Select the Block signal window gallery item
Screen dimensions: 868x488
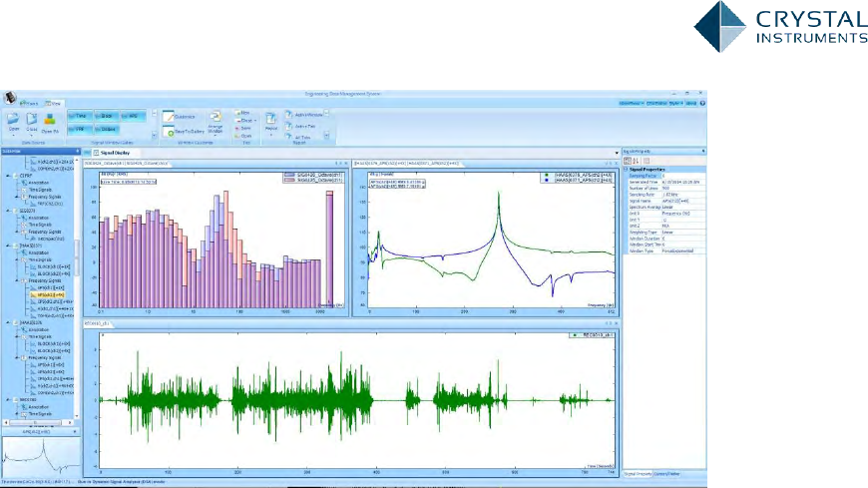(x=105, y=117)
